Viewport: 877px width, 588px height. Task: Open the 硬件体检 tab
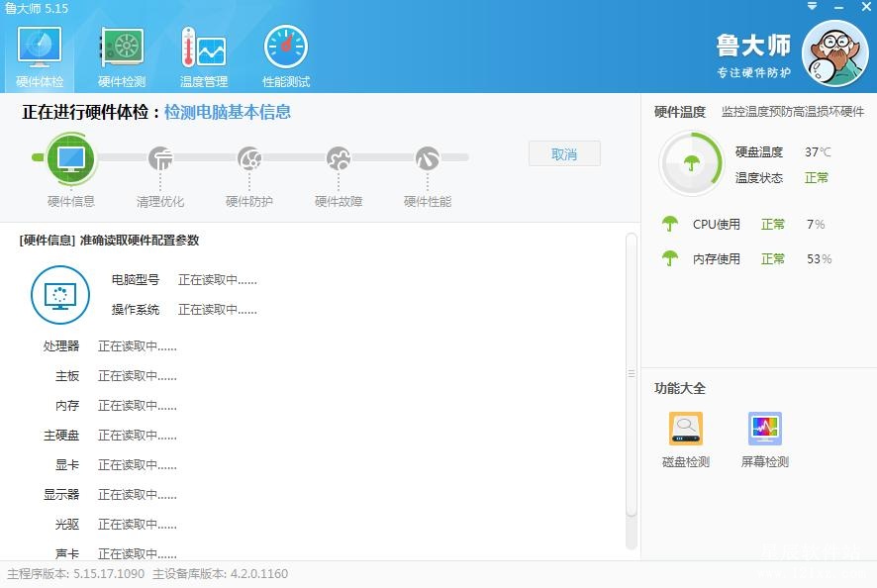[40, 57]
